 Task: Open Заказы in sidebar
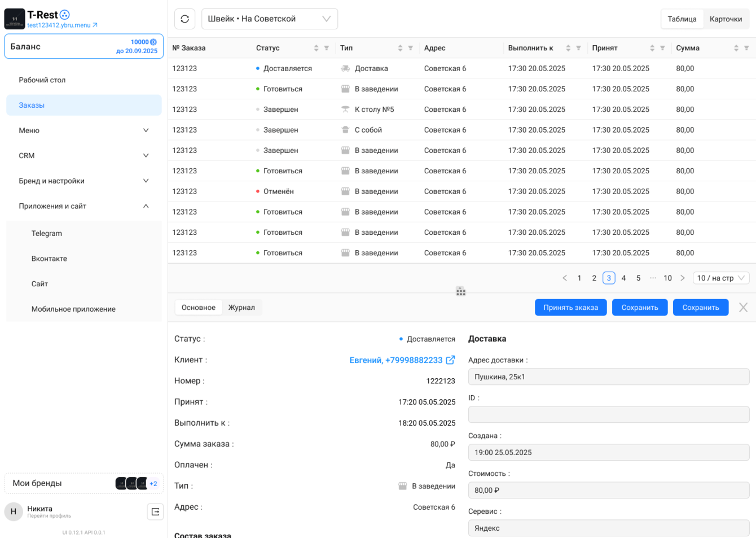tap(84, 105)
